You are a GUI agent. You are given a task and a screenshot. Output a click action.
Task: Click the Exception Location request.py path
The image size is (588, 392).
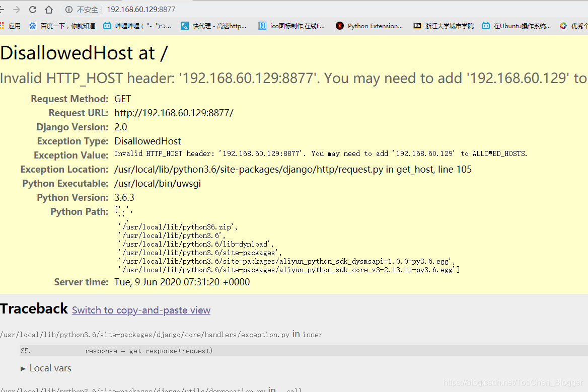pyautogui.click(x=293, y=170)
